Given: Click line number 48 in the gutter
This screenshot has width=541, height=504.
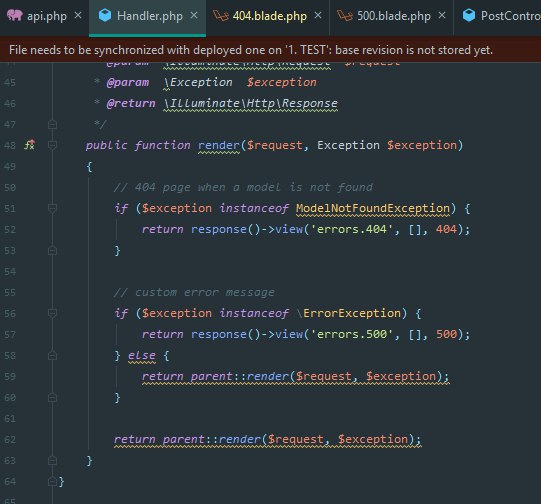Looking at the screenshot, I should (10, 145).
